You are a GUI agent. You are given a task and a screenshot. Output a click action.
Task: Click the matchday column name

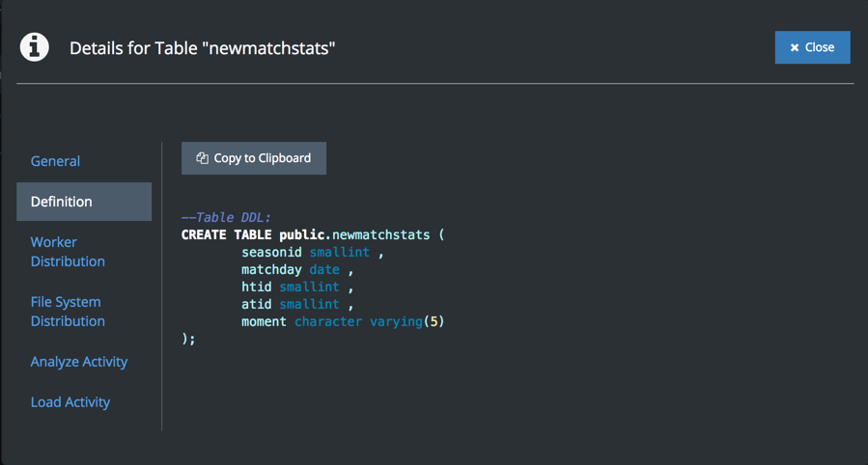click(x=271, y=269)
